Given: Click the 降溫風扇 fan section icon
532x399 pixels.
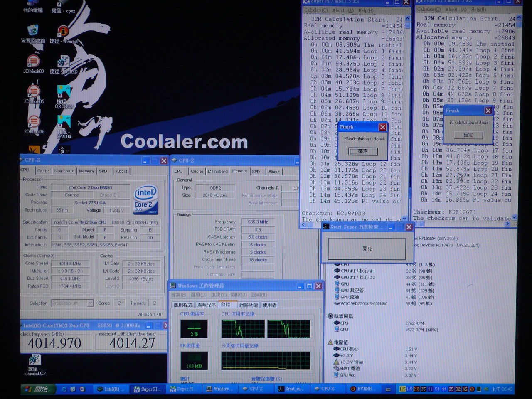Looking at the screenshot, I should (330, 316).
